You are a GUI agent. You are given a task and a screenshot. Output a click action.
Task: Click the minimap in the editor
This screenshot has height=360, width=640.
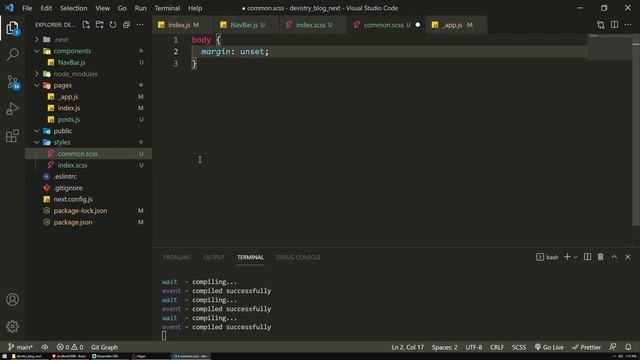pos(609,47)
